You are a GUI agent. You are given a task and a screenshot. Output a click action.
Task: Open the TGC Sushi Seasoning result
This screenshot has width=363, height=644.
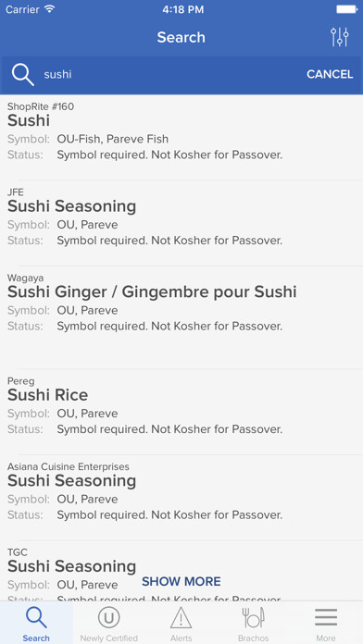point(181,571)
